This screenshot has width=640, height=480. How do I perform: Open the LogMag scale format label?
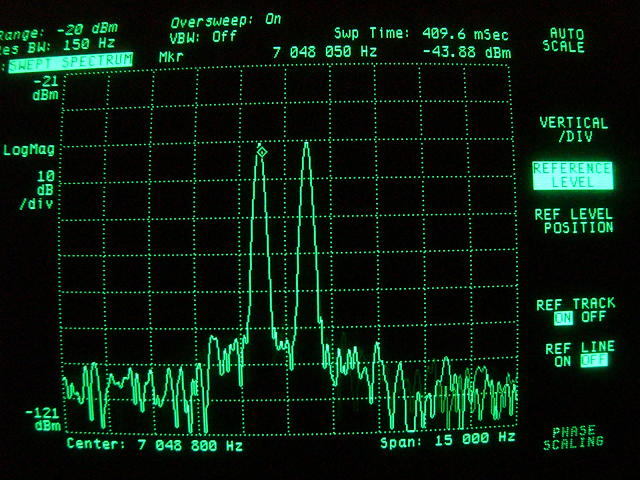click(x=29, y=150)
